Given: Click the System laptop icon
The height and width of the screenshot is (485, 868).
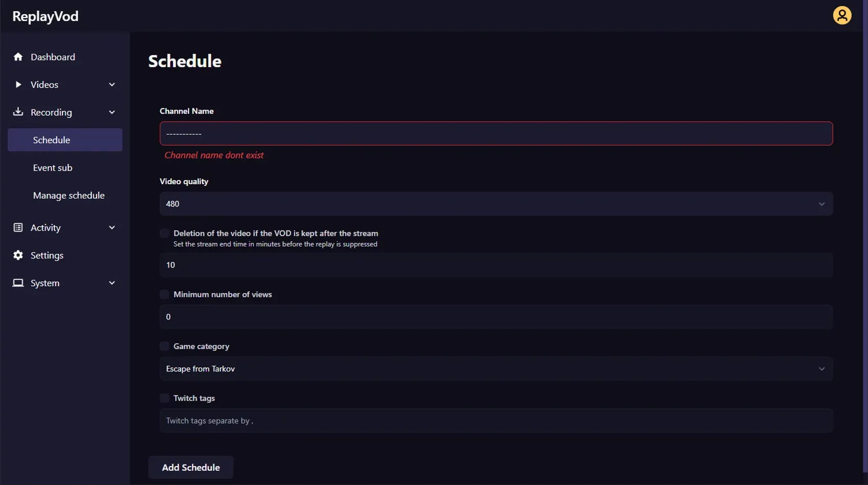Looking at the screenshot, I should coord(18,283).
